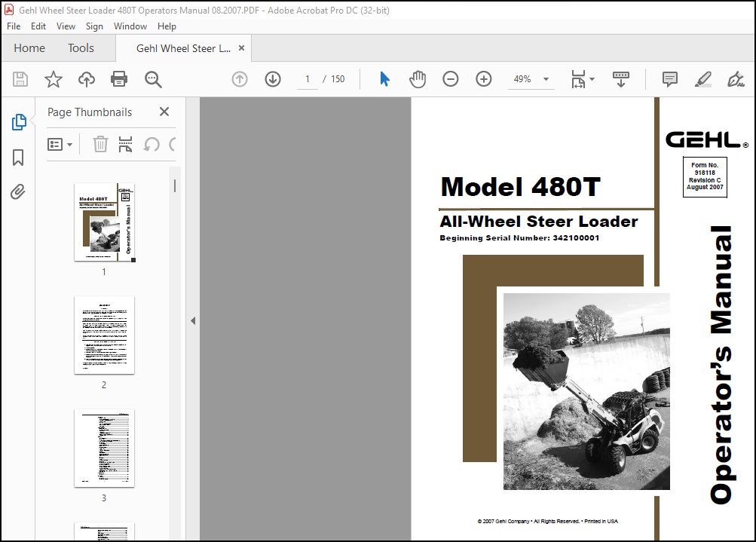Open the Attachments paperclip pane

(x=18, y=192)
